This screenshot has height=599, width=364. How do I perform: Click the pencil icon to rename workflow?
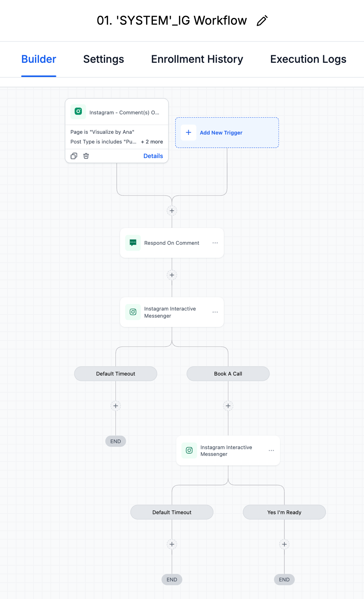[x=262, y=21]
